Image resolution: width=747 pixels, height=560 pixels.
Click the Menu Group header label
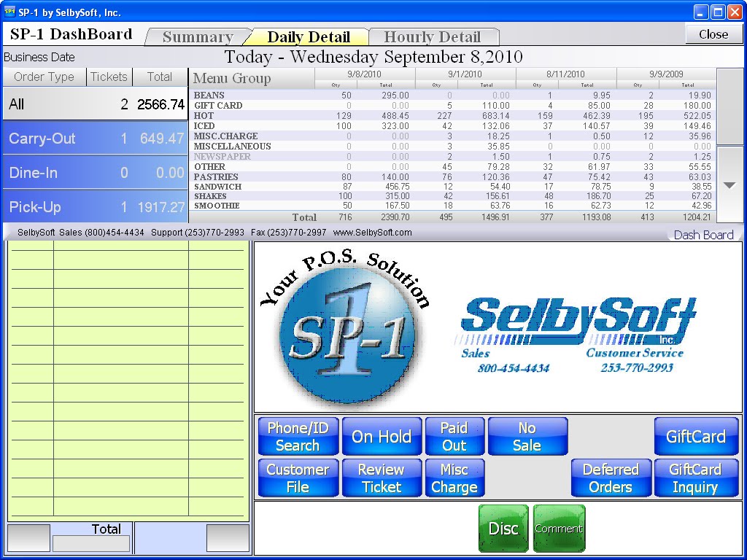coord(232,78)
